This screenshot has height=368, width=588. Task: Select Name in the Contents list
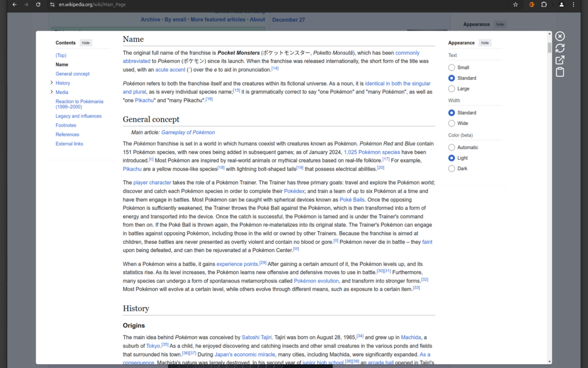pyautogui.click(x=62, y=64)
